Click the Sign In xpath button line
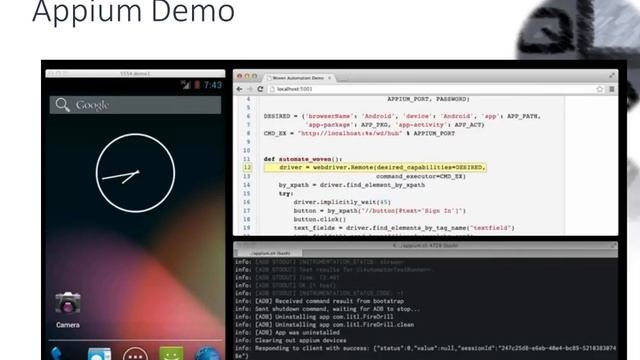 (x=380, y=211)
